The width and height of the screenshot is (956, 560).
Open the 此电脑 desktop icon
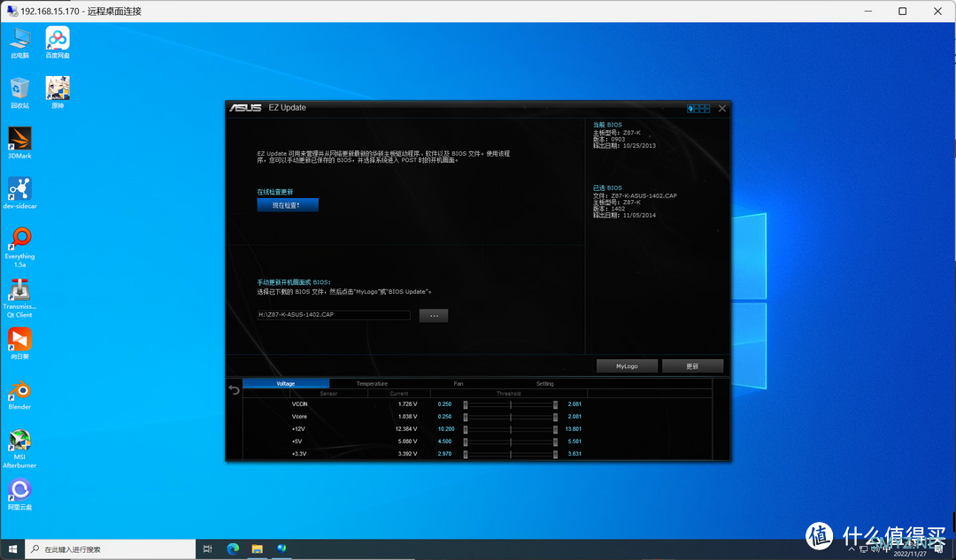(x=19, y=42)
